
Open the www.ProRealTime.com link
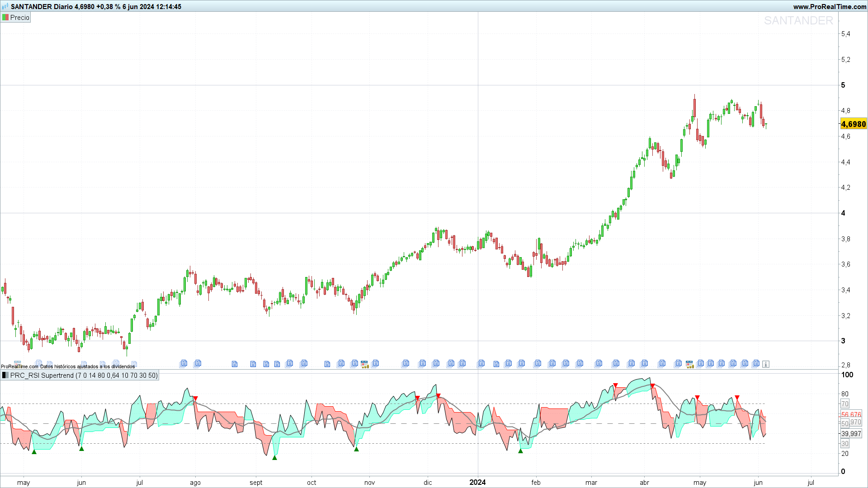tap(830, 7)
